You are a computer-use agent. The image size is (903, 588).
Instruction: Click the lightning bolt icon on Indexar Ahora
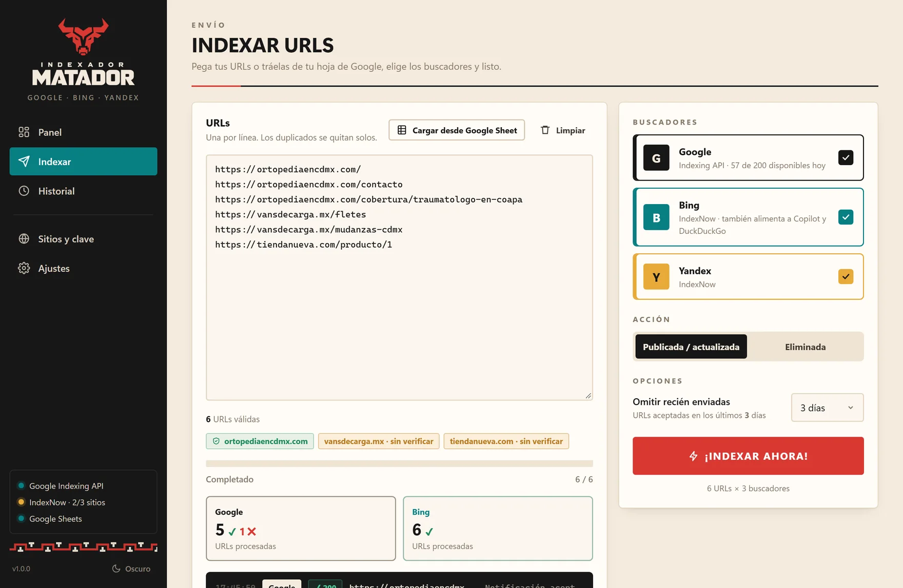[x=694, y=456]
